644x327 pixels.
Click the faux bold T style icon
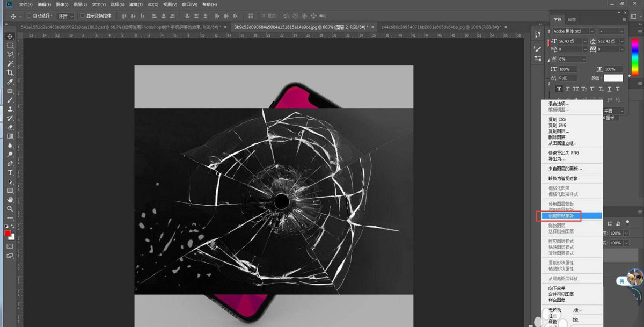(x=559, y=89)
